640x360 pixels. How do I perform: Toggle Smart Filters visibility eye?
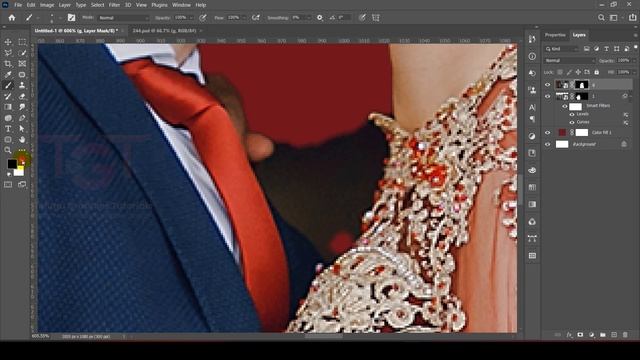(565, 106)
